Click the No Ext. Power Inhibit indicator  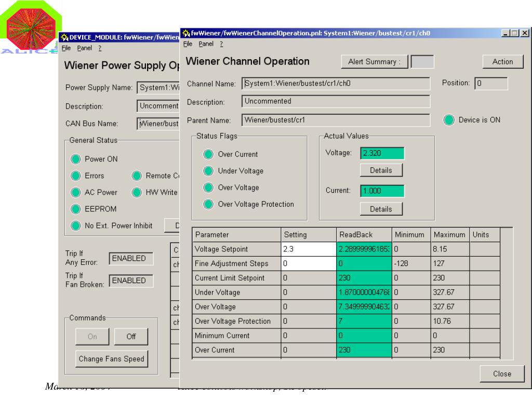click(76, 225)
